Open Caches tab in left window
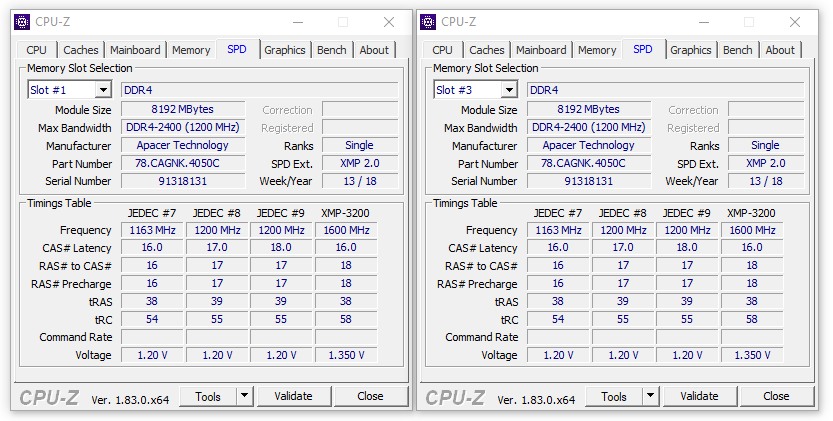The image size is (833, 421). [81, 50]
